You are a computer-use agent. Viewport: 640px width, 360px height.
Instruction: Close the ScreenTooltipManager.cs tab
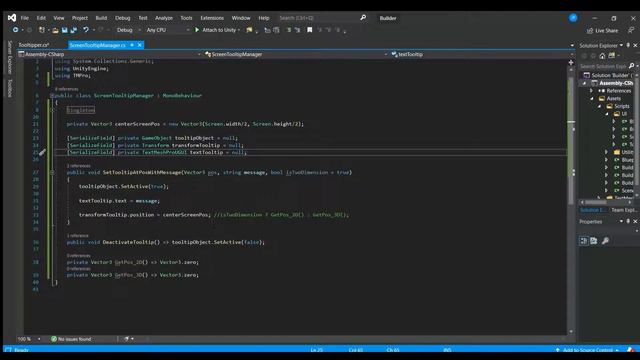click(140, 45)
